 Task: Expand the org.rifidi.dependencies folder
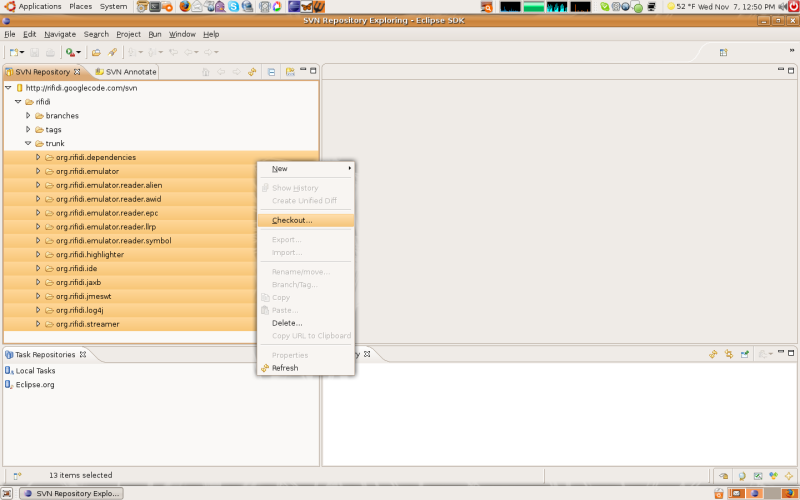(x=38, y=157)
